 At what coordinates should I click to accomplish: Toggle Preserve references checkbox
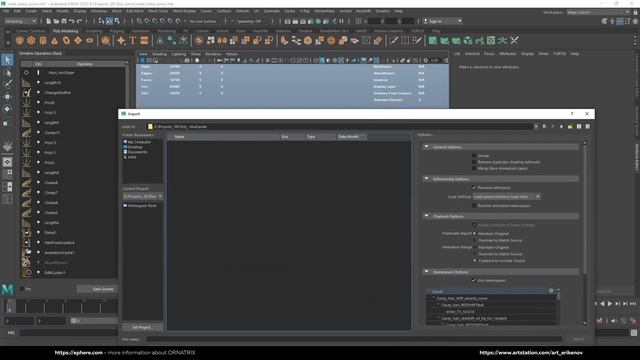[474, 188]
